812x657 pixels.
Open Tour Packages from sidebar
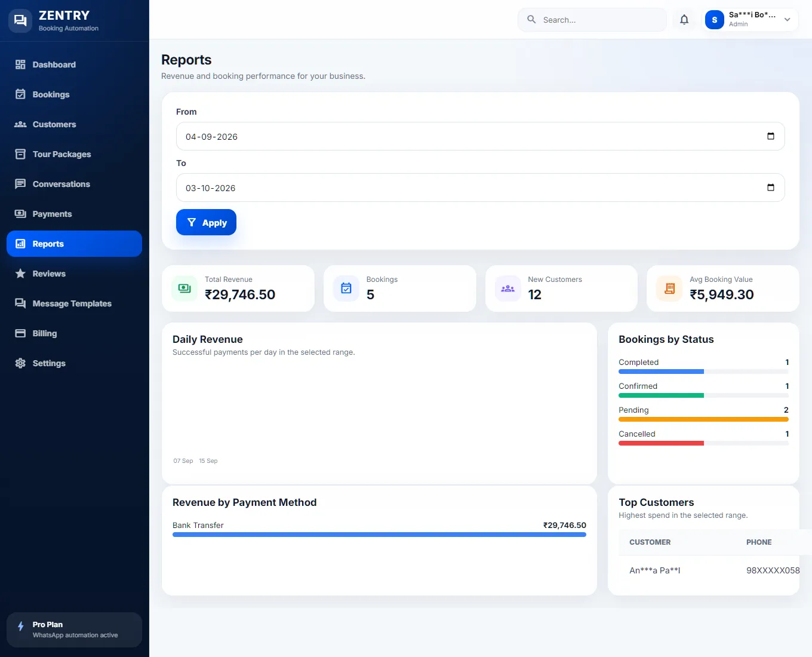click(74, 154)
